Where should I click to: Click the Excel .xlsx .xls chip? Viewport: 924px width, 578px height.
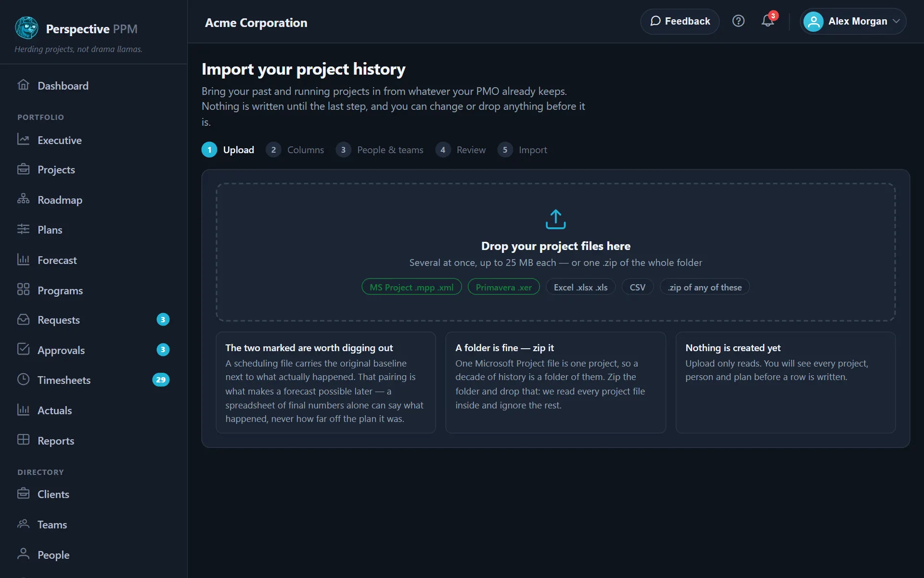point(580,287)
